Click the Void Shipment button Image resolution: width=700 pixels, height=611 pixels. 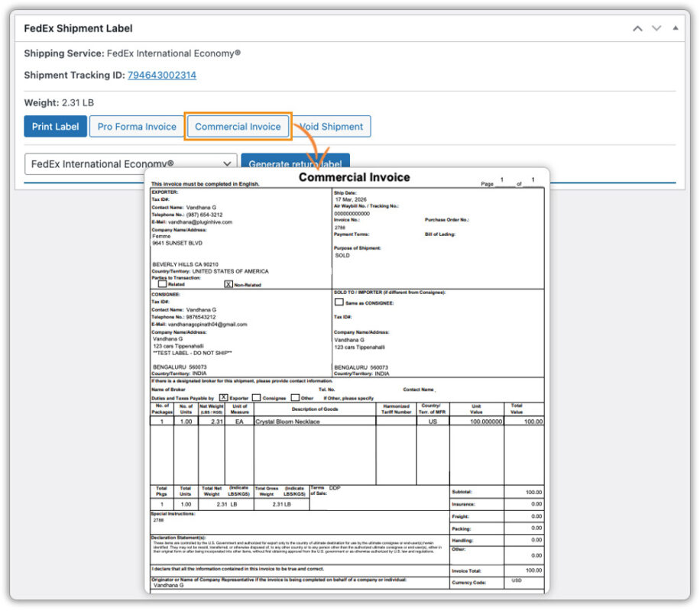pyautogui.click(x=332, y=127)
